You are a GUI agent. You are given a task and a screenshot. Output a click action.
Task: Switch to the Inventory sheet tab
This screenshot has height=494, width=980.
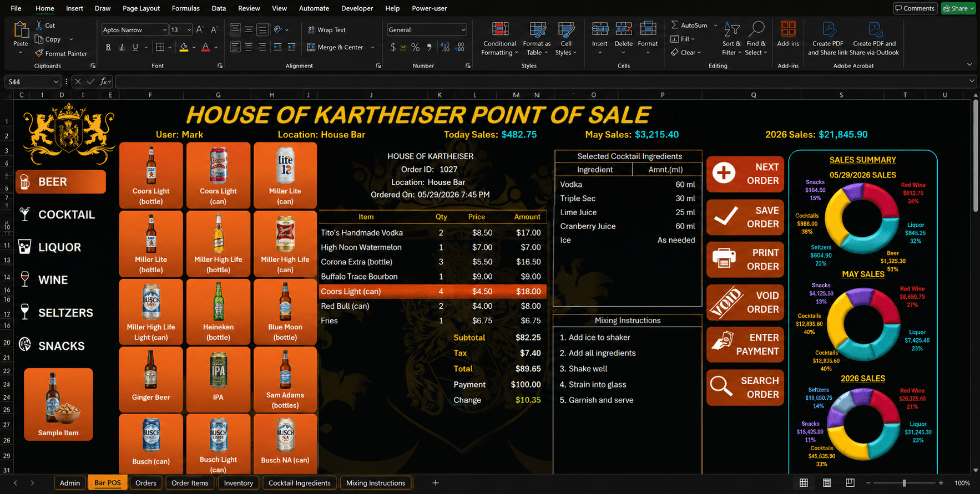click(x=239, y=483)
